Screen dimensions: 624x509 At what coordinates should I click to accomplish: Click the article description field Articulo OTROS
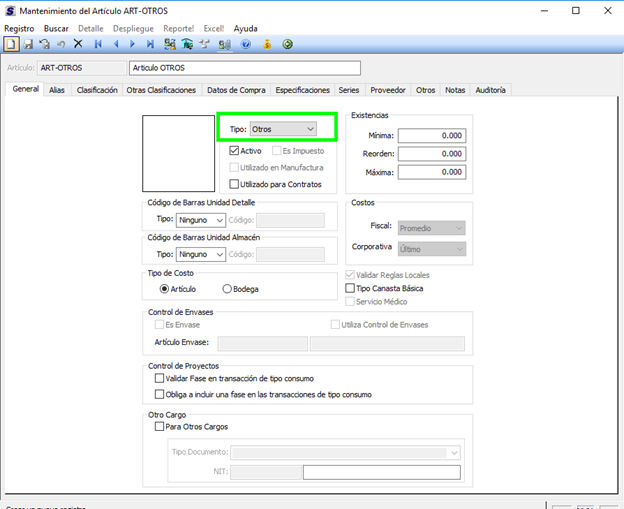245,68
